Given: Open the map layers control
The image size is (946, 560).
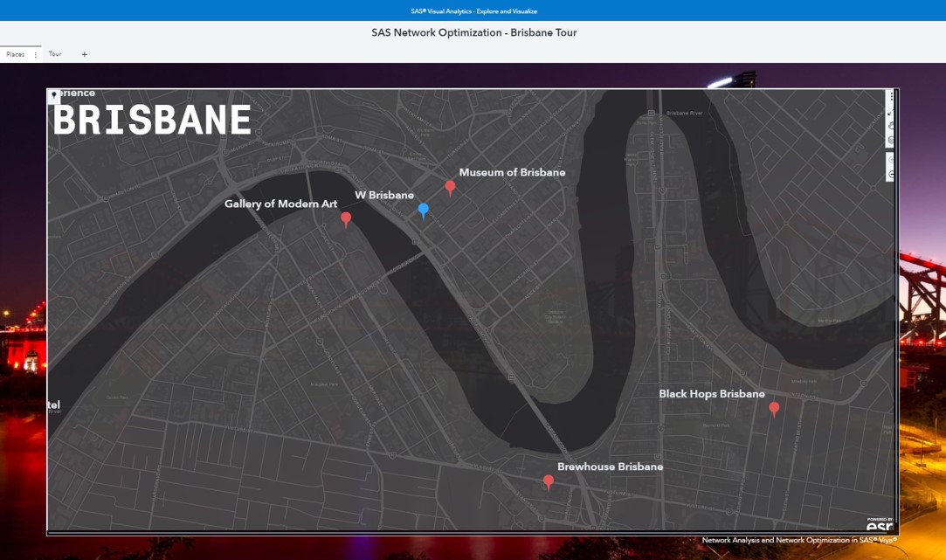Looking at the screenshot, I should (x=890, y=140).
